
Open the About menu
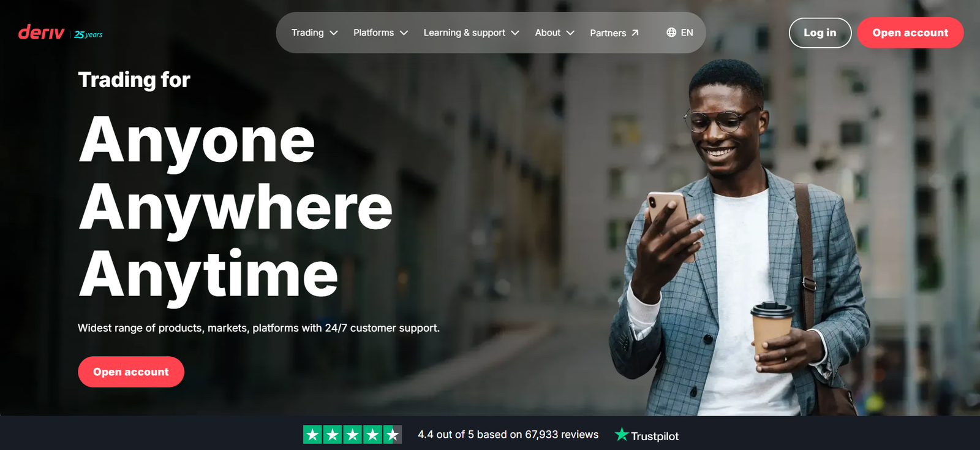coord(554,32)
